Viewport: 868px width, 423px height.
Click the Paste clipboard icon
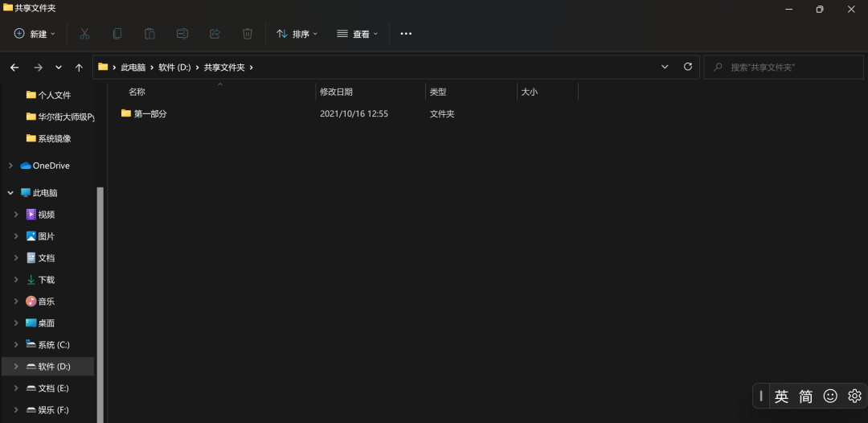coord(149,34)
